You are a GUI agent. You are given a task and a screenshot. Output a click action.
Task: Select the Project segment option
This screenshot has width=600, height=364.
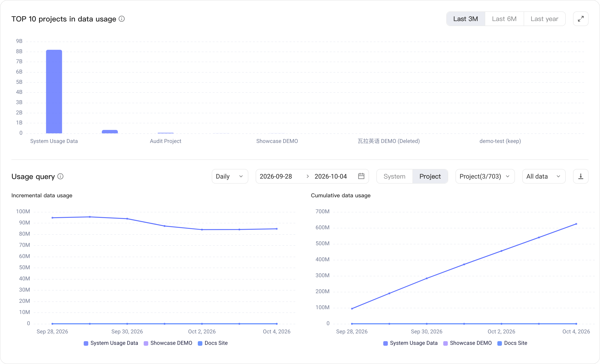pos(430,176)
